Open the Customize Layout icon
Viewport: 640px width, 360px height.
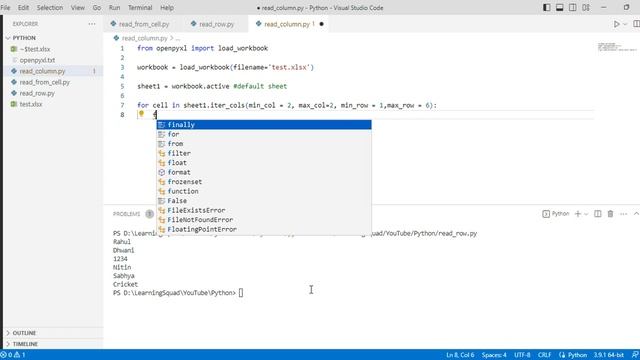(x=586, y=7)
